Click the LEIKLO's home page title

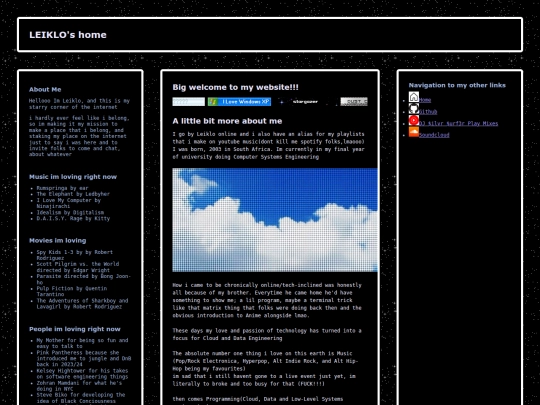click(68, 35)
